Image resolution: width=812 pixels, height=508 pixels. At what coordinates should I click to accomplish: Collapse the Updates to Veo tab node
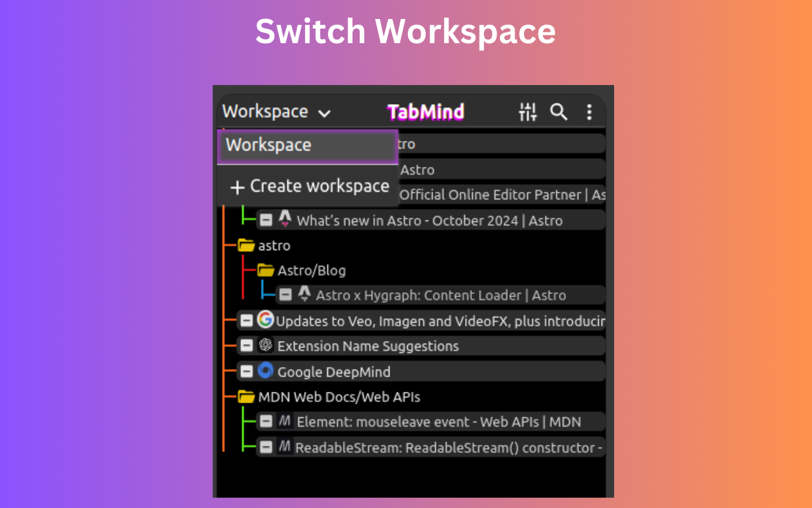click(247, 320)
